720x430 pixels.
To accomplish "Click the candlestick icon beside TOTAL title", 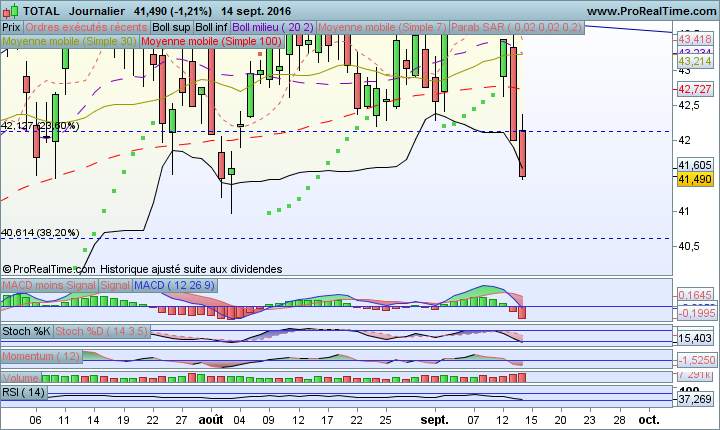I will 10,11.
